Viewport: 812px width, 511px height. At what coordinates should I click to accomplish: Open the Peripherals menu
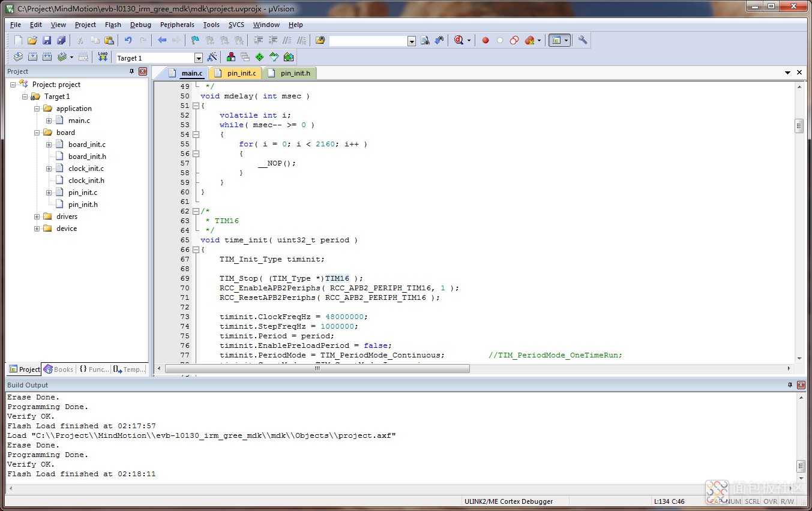click(x=177, y=25)
